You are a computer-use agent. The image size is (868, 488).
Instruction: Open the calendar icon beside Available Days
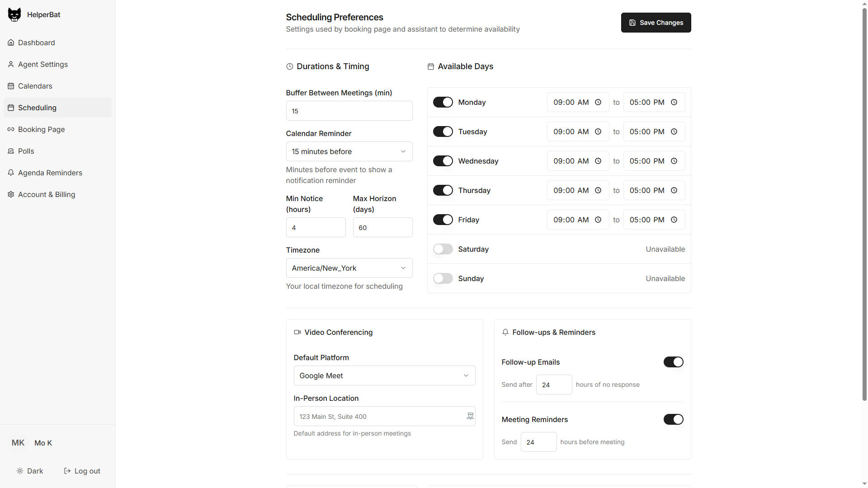point(431,66)
